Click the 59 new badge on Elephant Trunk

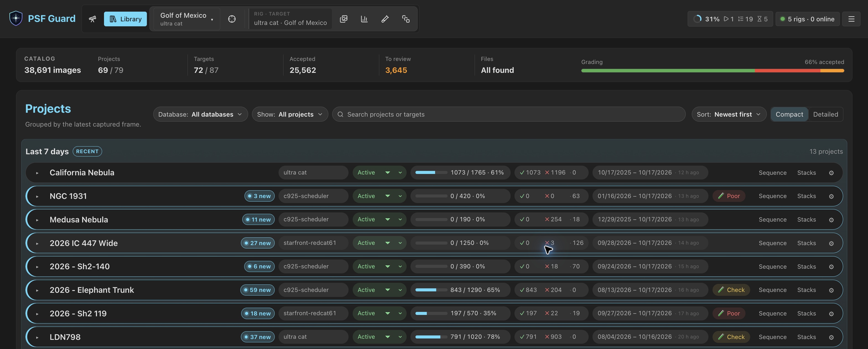258,290
